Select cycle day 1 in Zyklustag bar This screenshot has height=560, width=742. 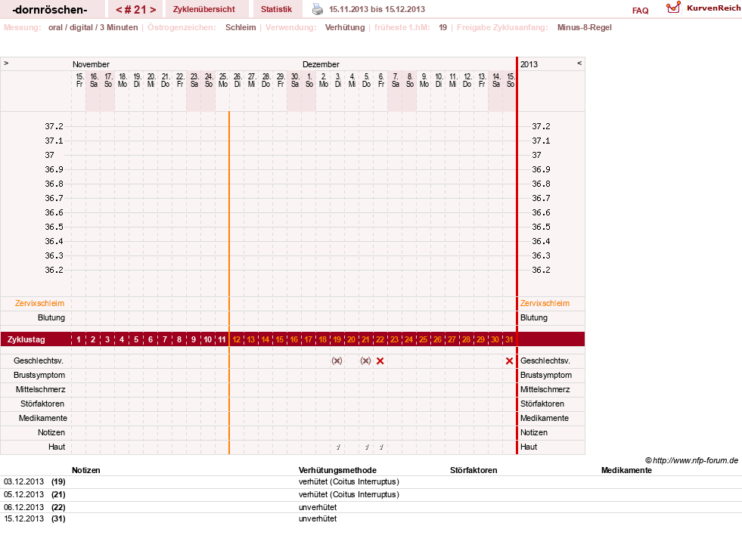coord(79,339)
